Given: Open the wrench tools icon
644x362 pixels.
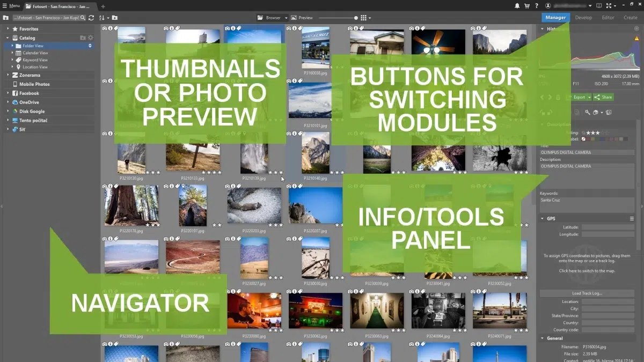Looking at the screenshot, I should pos(588,113).
